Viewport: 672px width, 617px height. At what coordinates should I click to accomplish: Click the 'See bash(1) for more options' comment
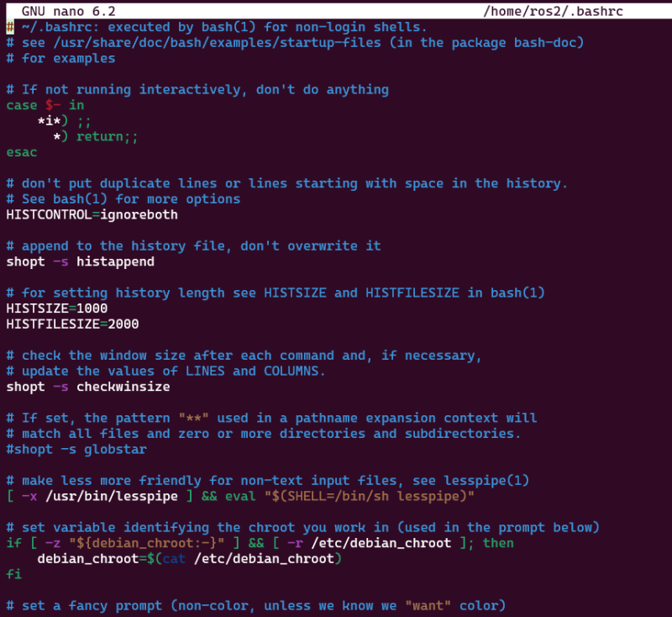pyautogui.click(x=123, y=199)
